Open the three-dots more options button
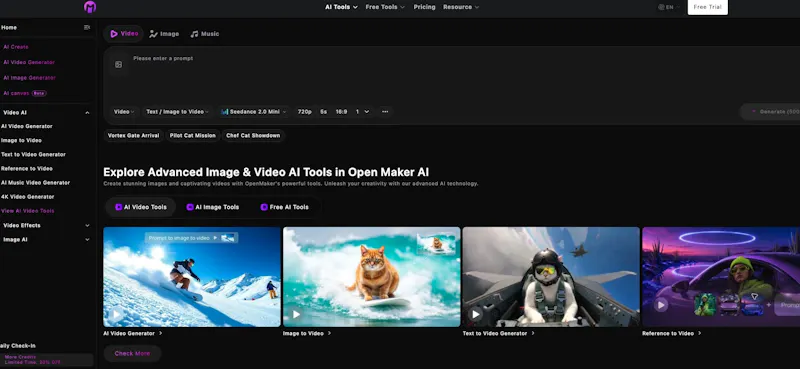800x369 pixels. (x=385, y=112)
